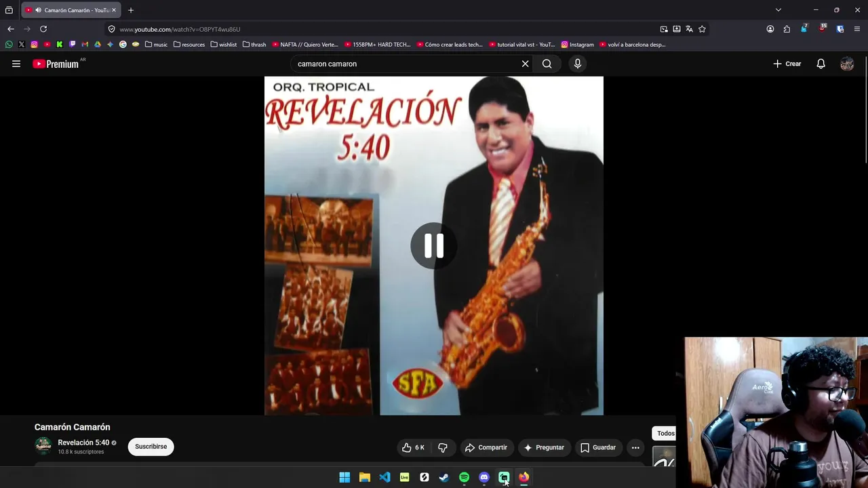Image resolution: width=868 pixels, height=488 pixels.
Task: Open 155BPM+ HARD TECH bookmark
Action: coord(377,45)
